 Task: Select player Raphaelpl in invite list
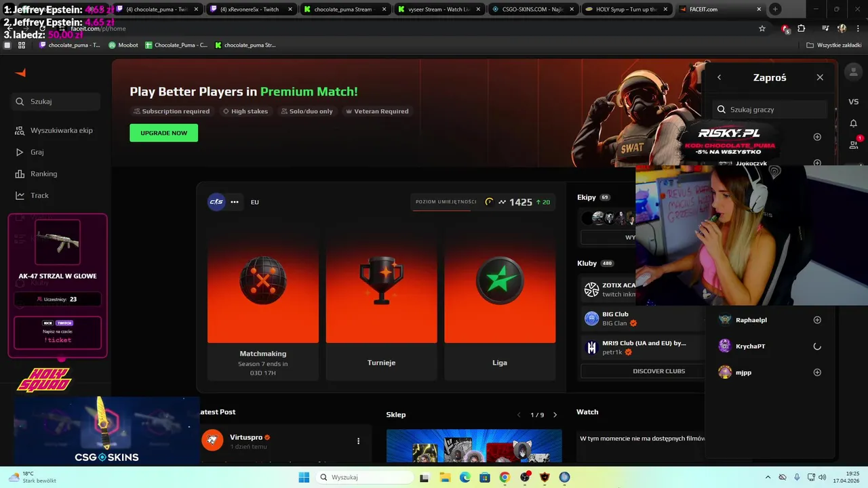(x=751, y=320)
